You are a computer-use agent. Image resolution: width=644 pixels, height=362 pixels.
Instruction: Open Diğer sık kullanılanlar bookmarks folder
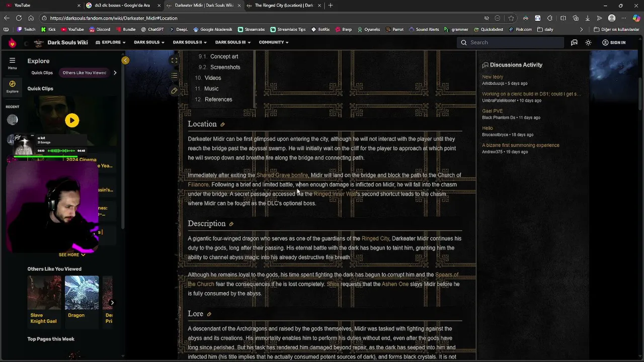pyautogui.click(x=616, y=30)
